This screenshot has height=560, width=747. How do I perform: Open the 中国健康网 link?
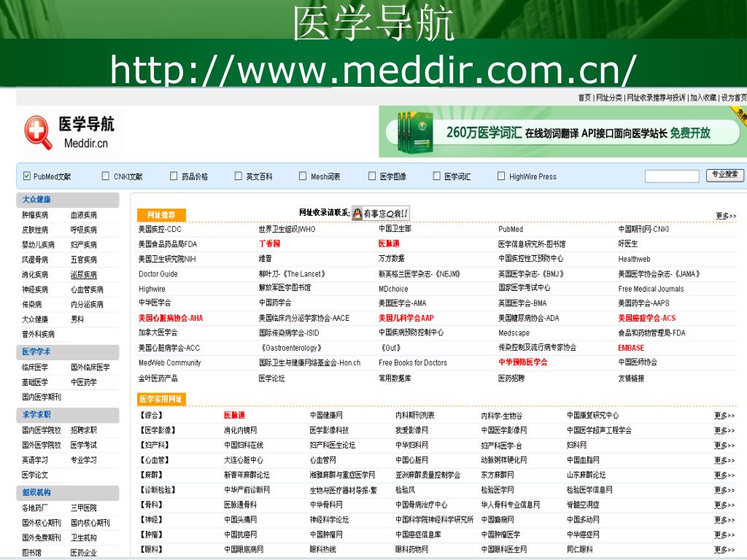(x=326, y=416)
